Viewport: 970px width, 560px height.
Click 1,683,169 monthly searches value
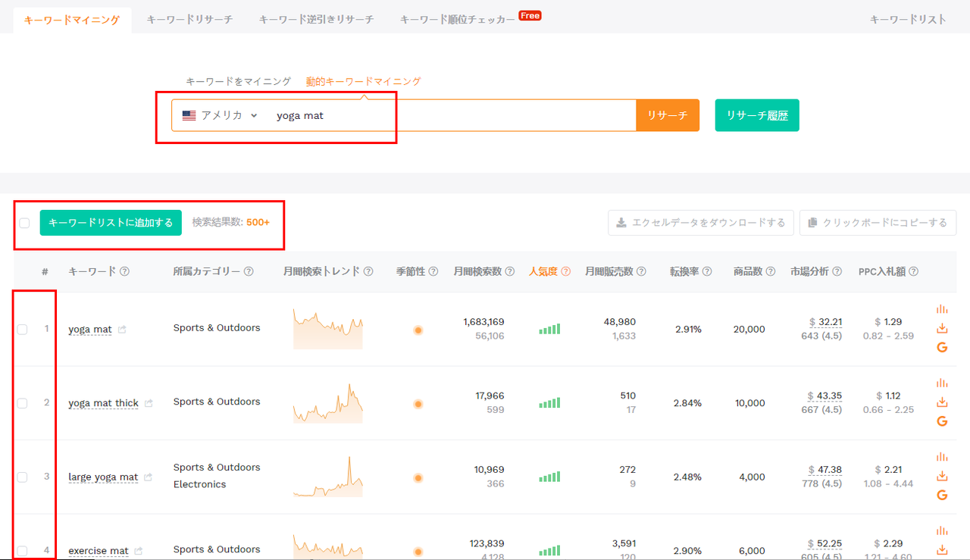coord(483,322)
